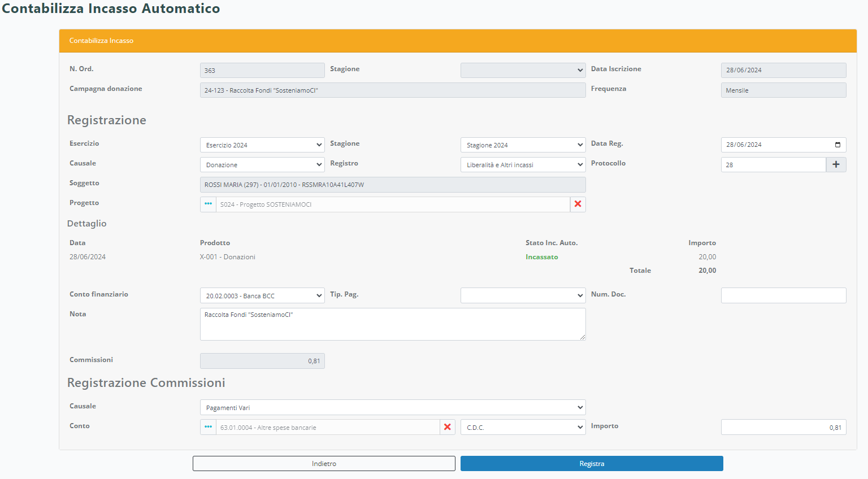Open the C.D.C. dropdown

pos(523,428)
